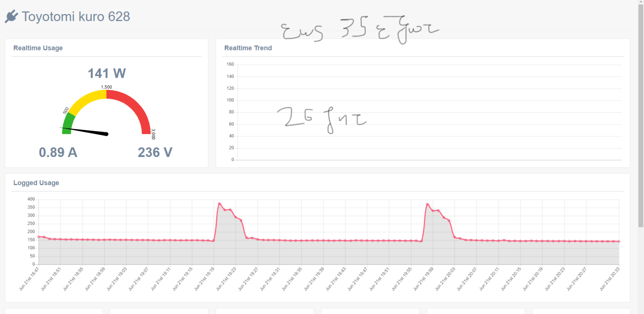Click the Jun 21st 19:39 axis label
The height and width of the screenshot is (314, 644).
(314, 279)
